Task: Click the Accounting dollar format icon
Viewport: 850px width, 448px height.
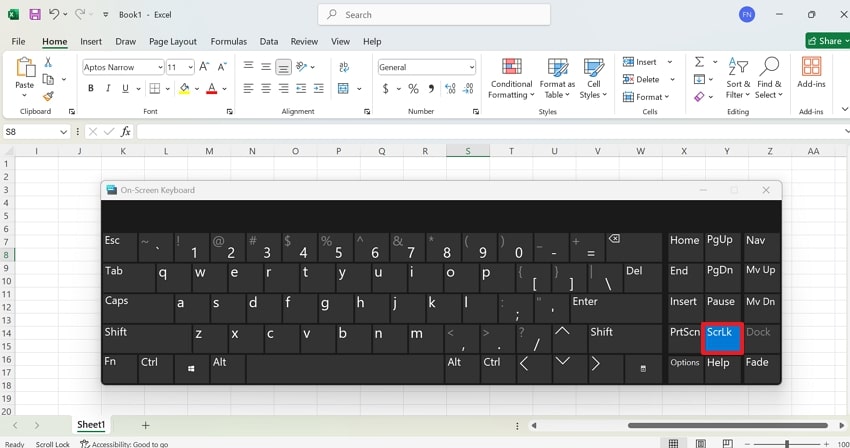Action: point(385,88)
